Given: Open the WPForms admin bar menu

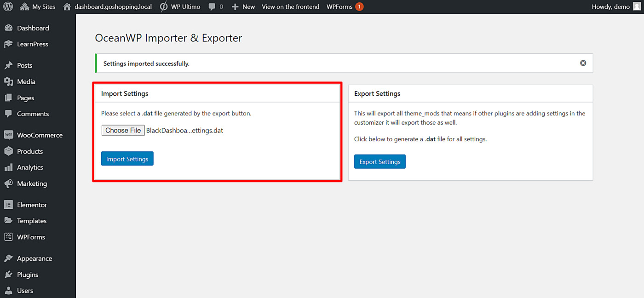Looking at the screenshot, I should [345, 7].
